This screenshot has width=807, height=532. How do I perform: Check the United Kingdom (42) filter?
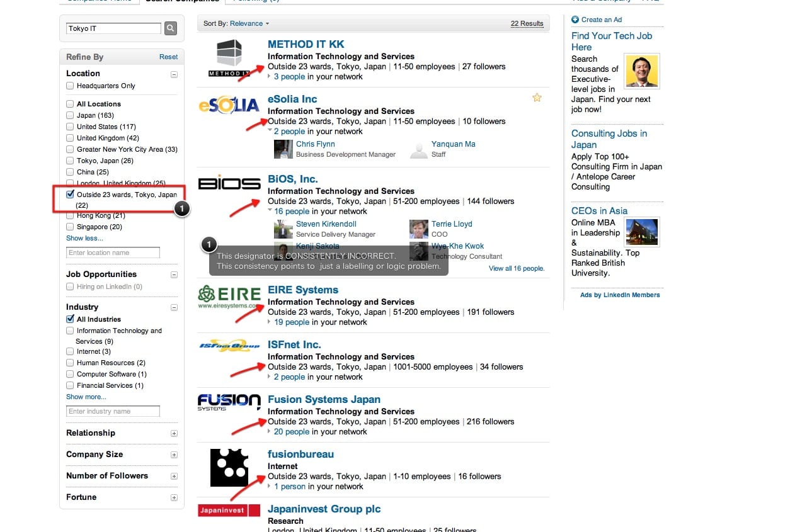(70, 138)
